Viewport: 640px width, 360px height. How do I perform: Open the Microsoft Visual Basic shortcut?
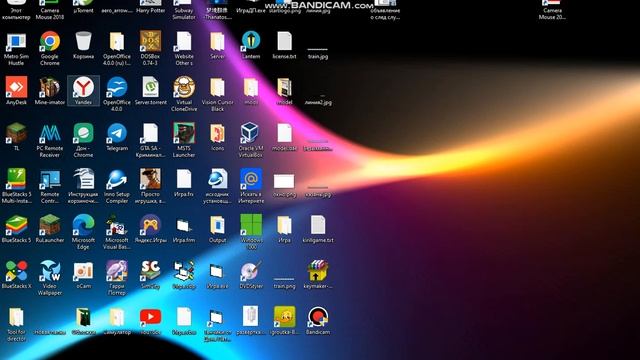click(x=117, y=232)
